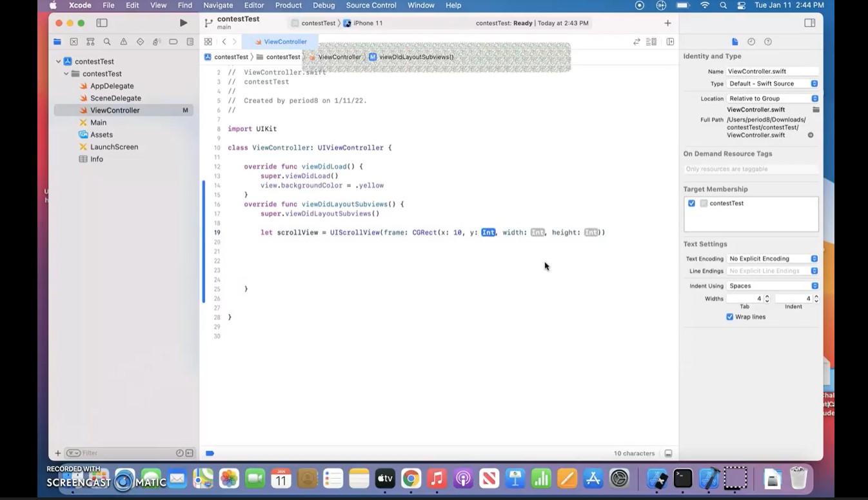The width and height of the screenshot is (868, 500).
Task: Click the add library plus button
Action: pos(667,23)
